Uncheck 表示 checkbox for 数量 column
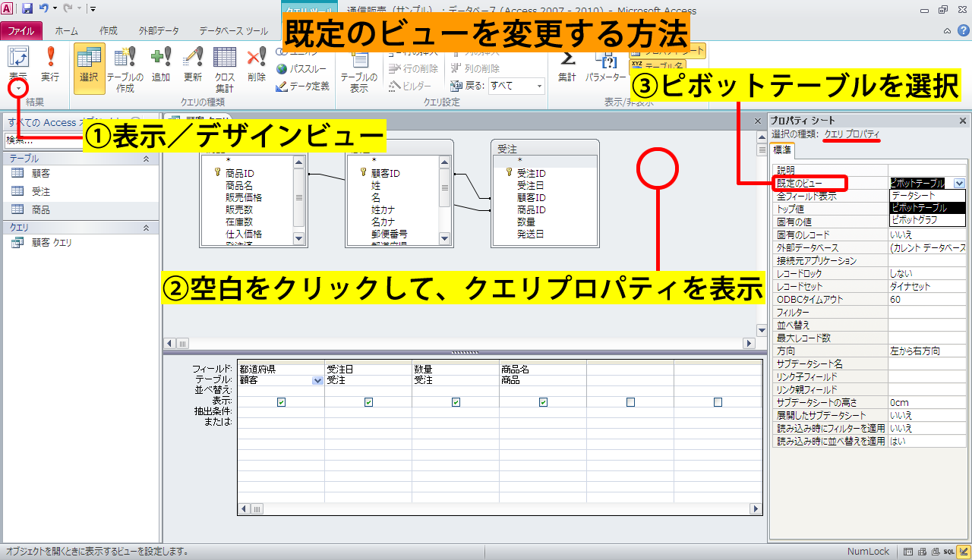The image size is (972, 560). [456, 402]
